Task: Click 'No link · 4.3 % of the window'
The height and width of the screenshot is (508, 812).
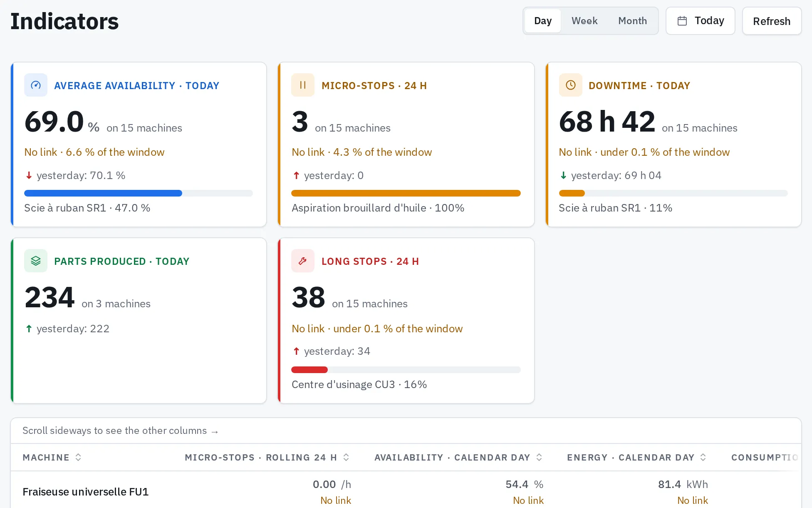Action: [x=362, y=152]
